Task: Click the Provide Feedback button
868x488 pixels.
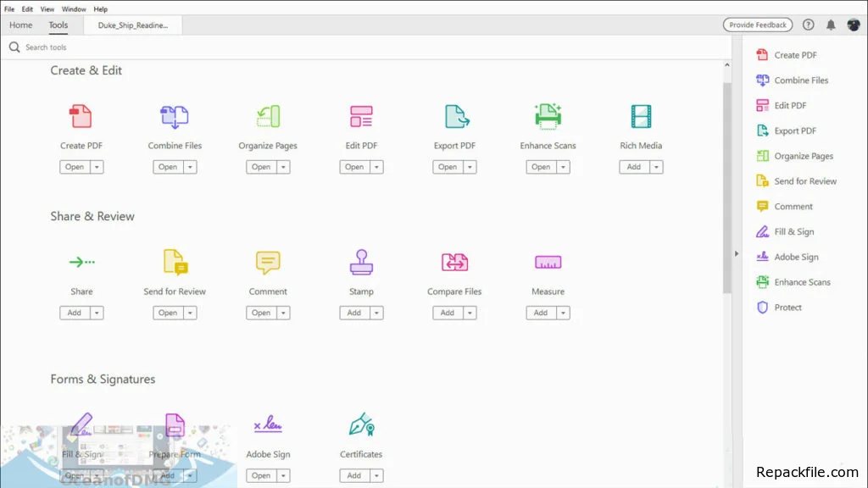Action: tap(758, 25)
